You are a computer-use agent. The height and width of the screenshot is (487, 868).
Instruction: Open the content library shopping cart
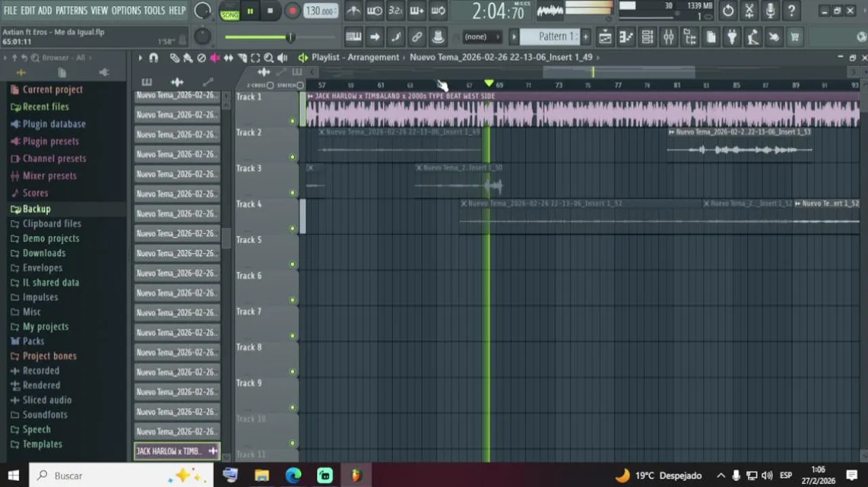[x=795, y=37]
